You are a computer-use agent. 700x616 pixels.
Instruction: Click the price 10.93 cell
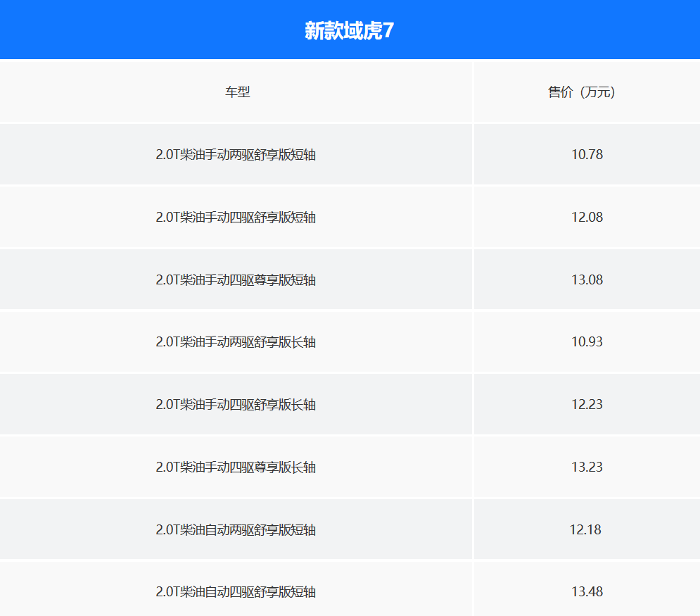click(x=587, y=341)
